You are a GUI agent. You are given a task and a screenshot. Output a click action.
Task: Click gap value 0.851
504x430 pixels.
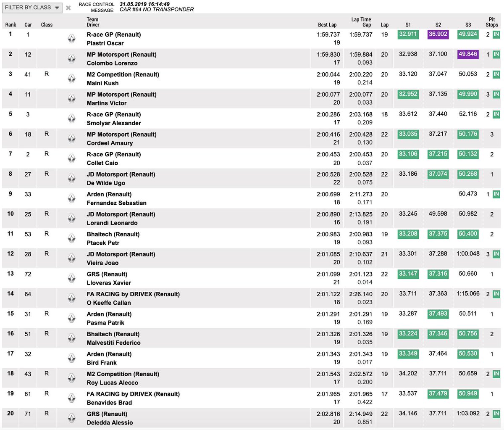point(365,422)
